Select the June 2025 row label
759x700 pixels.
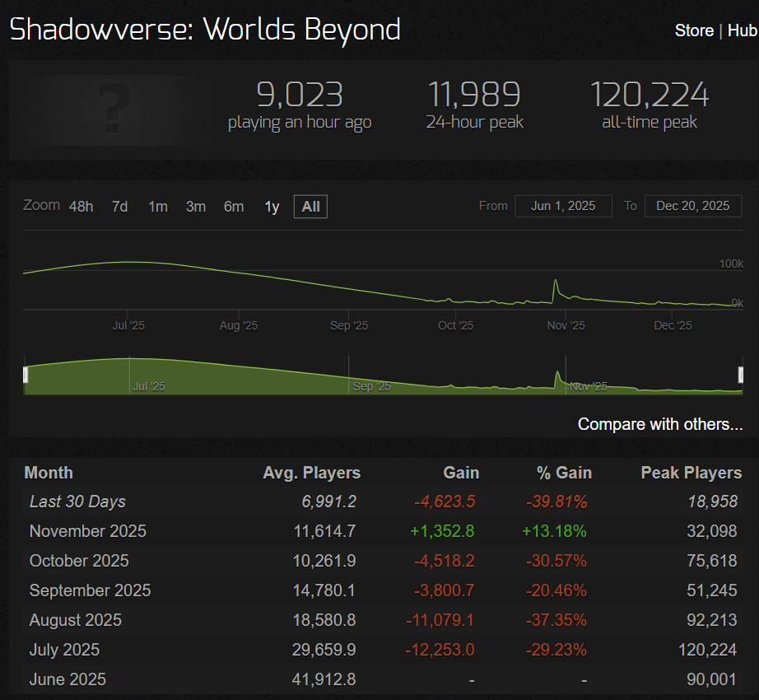click(68, 679)
